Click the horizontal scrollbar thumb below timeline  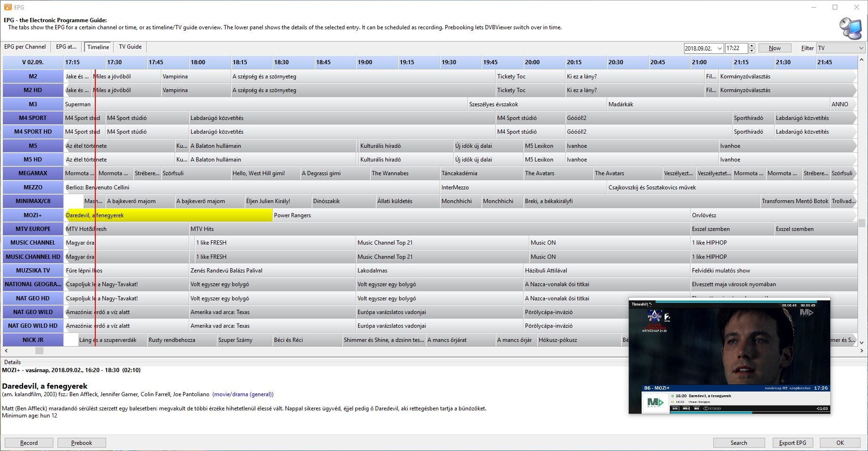pos(39,351)
